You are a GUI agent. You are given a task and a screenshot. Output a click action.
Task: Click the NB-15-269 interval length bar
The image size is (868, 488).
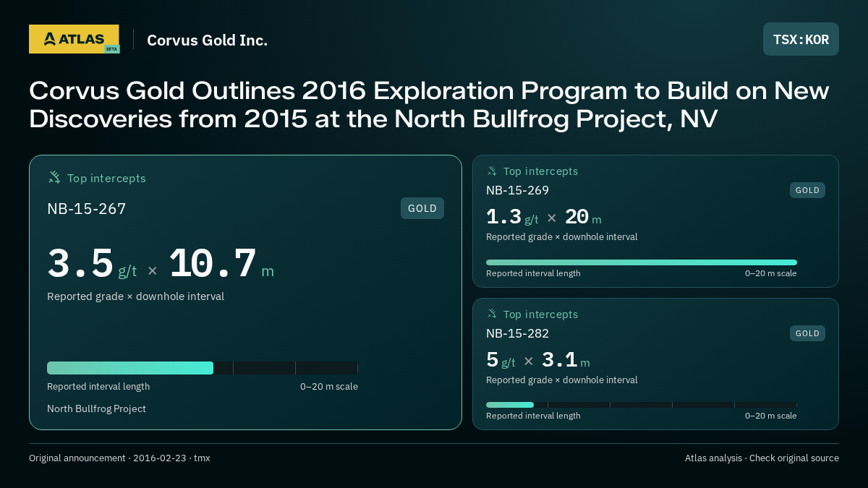point(642,262)
